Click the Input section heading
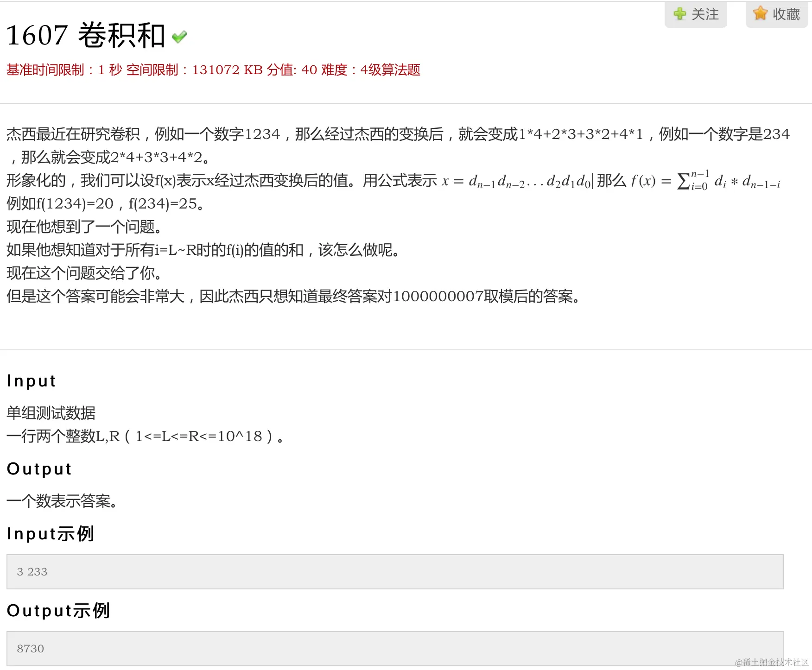812x670 pixels. click(32, 381)
